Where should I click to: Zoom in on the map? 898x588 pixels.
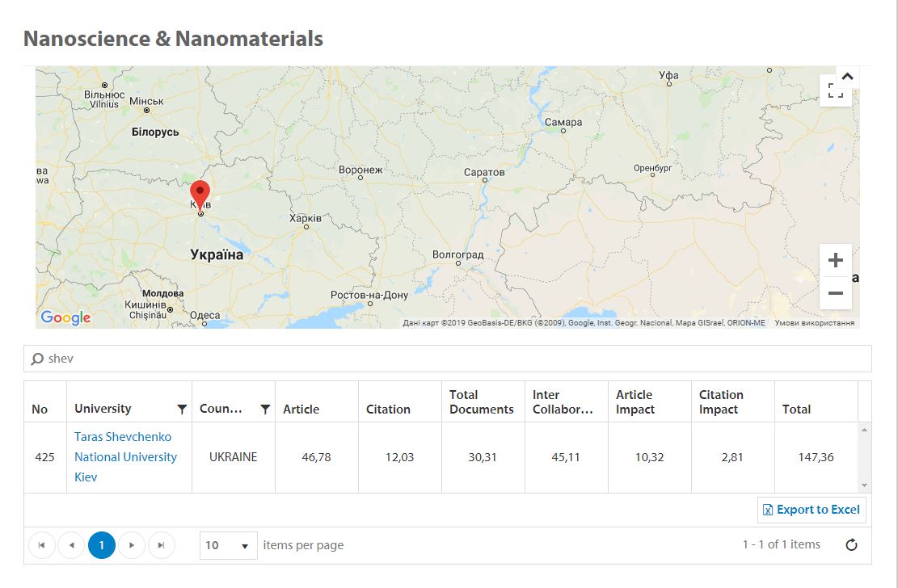(836, 260)
